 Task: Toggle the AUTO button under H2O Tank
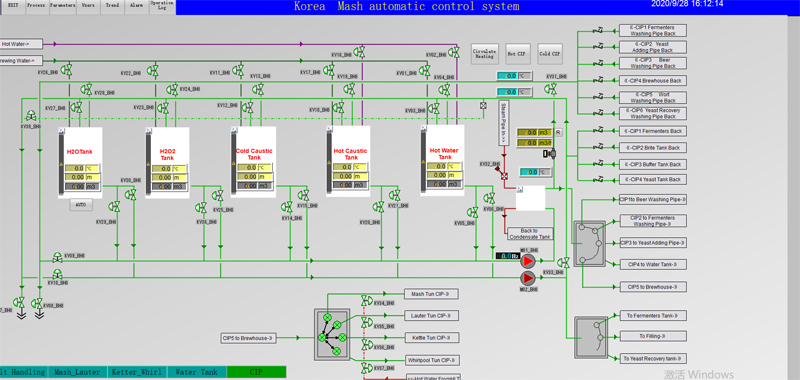(81, 205)
